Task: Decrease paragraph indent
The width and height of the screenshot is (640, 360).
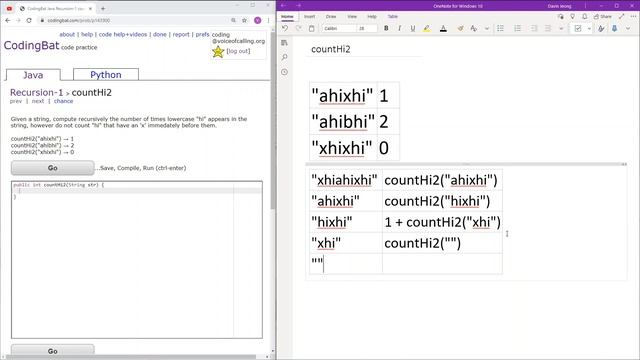Action: click(534, 28)
